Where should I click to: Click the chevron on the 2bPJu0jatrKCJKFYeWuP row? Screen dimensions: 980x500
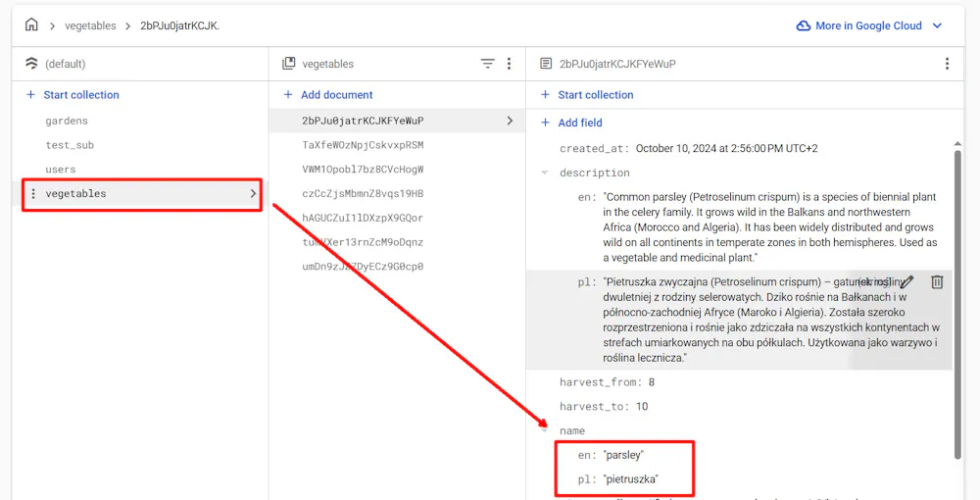coord(510,121)
